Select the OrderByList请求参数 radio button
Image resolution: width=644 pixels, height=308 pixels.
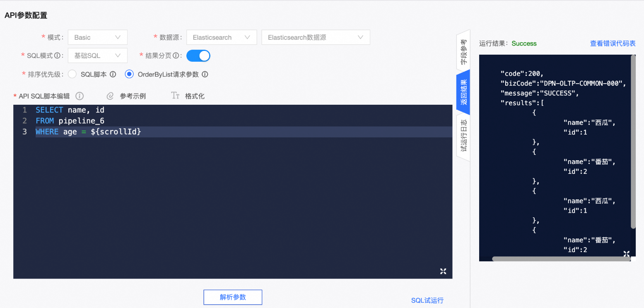(129, 75)
